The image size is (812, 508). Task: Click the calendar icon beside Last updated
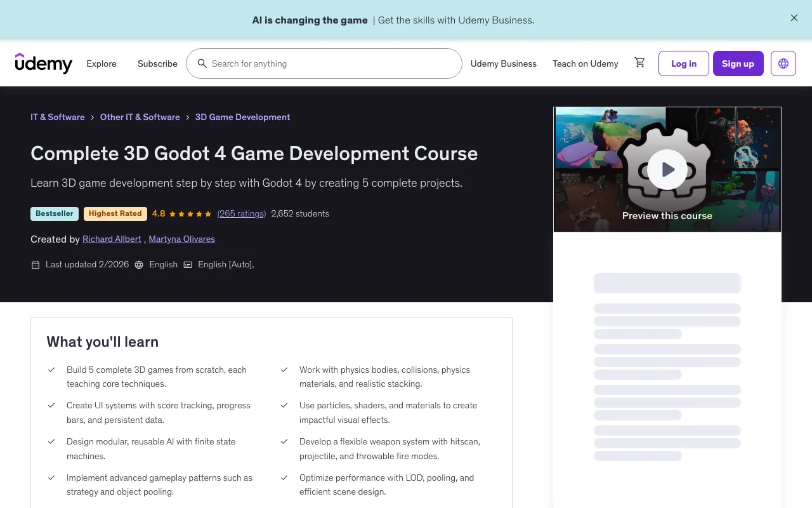(36, 264)
